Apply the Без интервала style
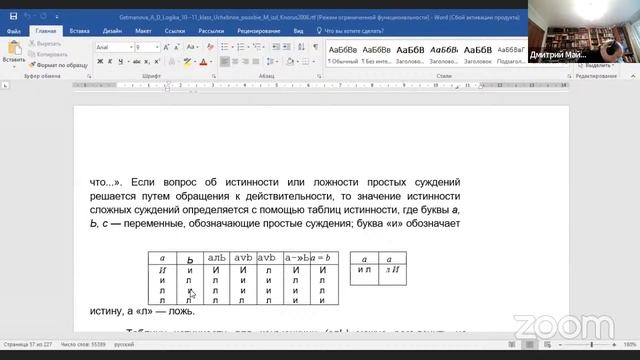Screen dimensions: 640x360 point(376,54)
